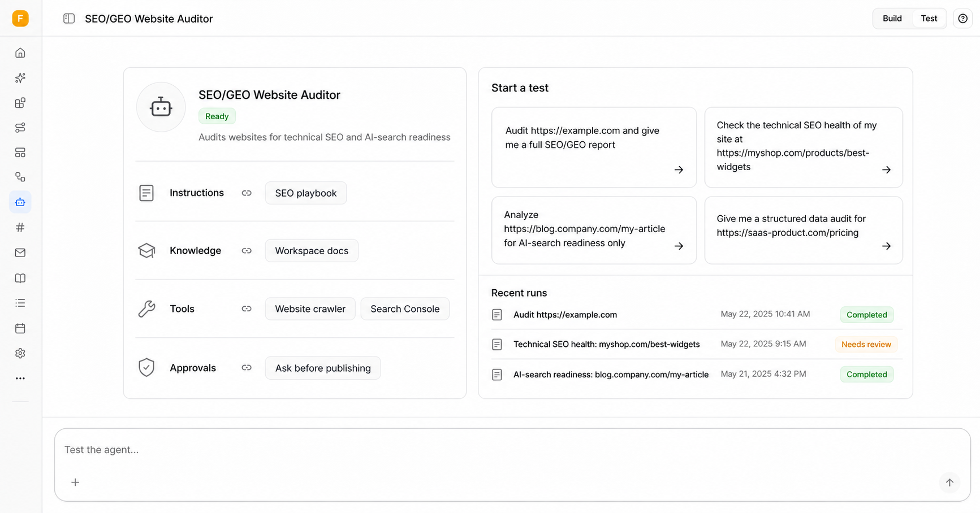The height and width of the screenshot is (513, 980).
Task: Open the sparkles AI icon in sidebar
Action: point(20,78)
